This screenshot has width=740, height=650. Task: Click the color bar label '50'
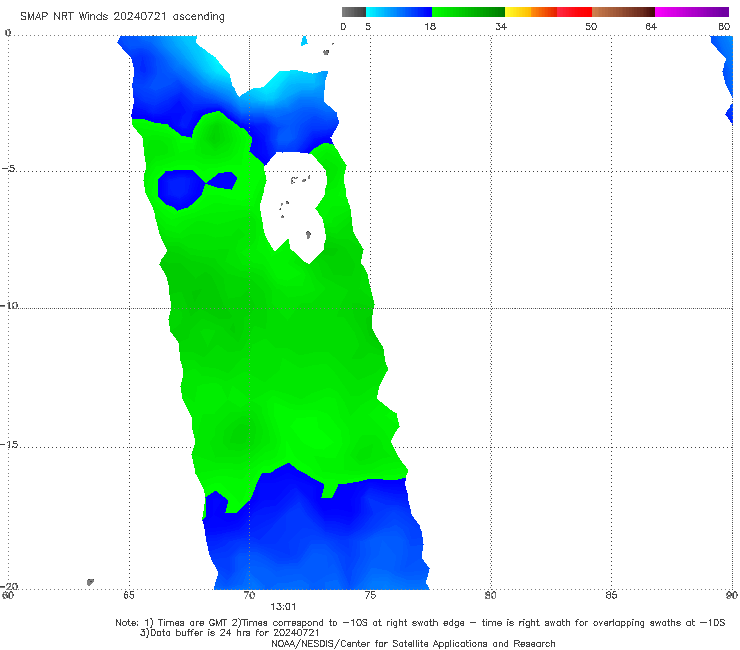591,26
